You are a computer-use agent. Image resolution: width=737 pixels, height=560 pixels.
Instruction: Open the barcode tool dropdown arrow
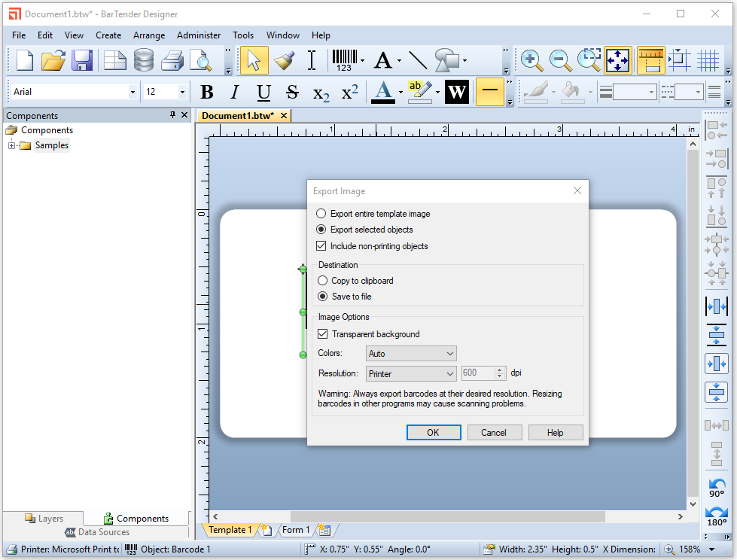point(362,60)
